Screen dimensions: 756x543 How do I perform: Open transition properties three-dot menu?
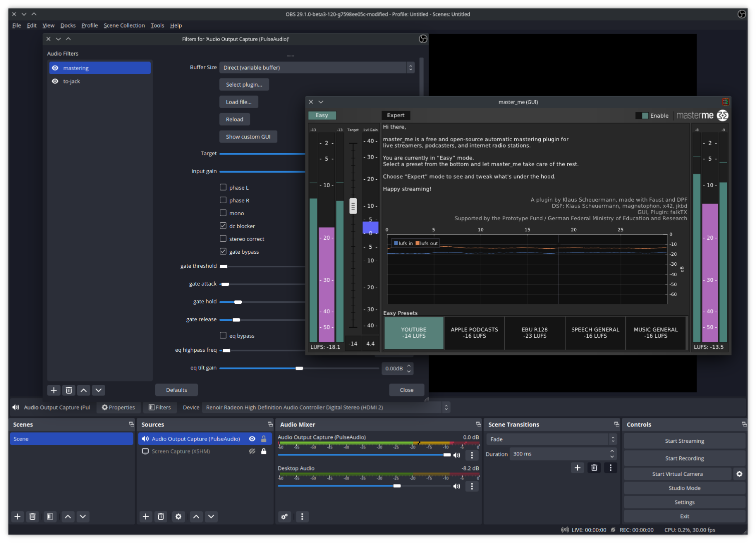(610, 467)
